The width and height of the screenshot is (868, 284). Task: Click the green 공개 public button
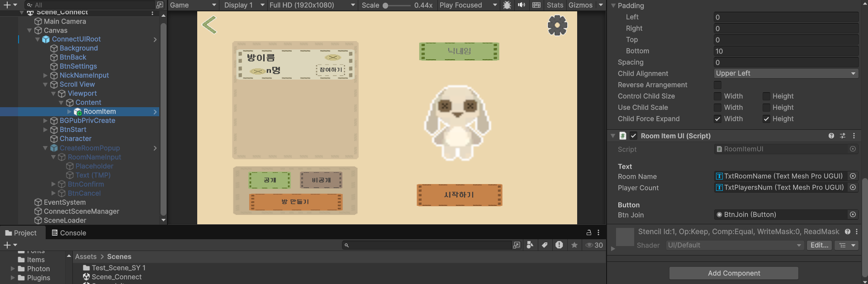pyautogui.click(x=270, y=180)
